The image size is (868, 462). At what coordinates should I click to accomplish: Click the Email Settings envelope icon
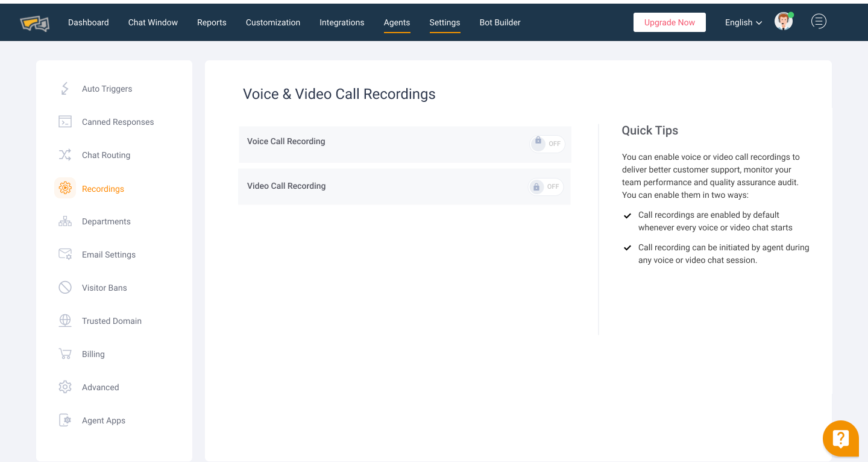pos(65,254)
